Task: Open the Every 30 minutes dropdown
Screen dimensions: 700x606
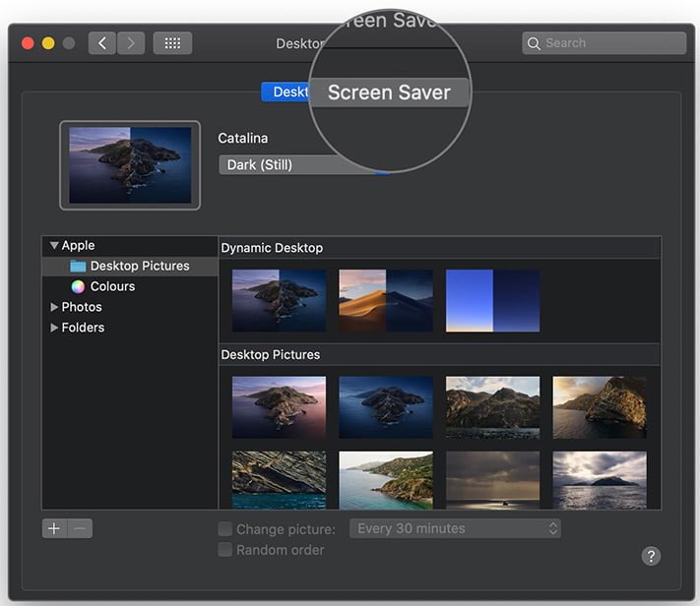Action: (456, 529)
